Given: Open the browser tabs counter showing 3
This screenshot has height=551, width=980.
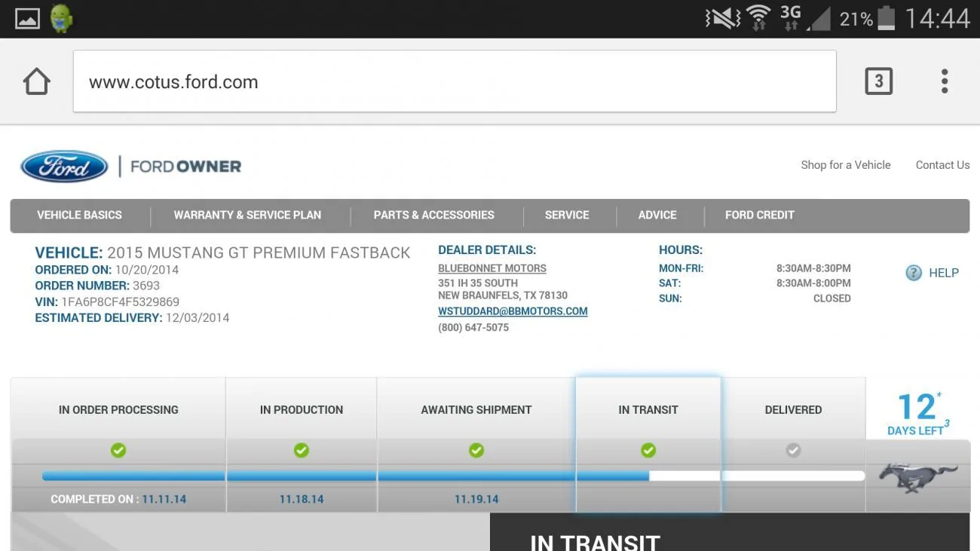Looking at the screenshot, I should click(x=878, y=81).
